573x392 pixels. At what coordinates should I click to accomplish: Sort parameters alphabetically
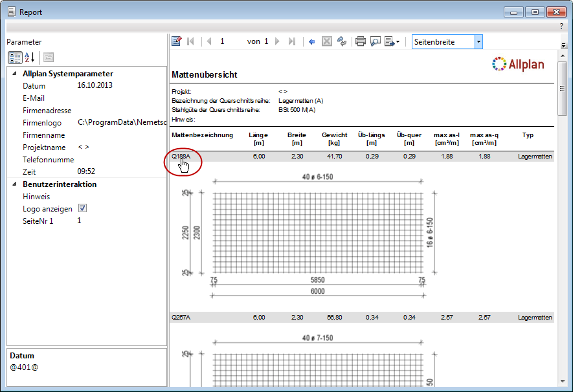click(x=29, y=58)
